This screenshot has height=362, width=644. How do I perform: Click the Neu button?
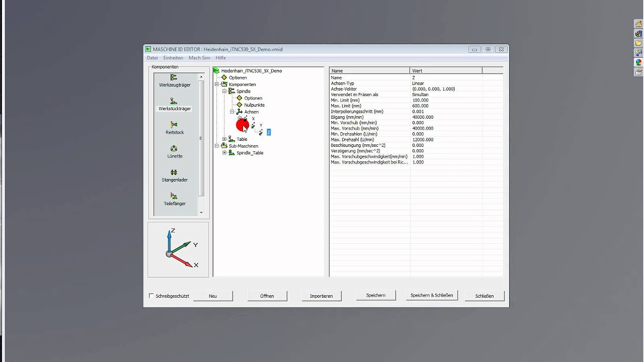213,296
